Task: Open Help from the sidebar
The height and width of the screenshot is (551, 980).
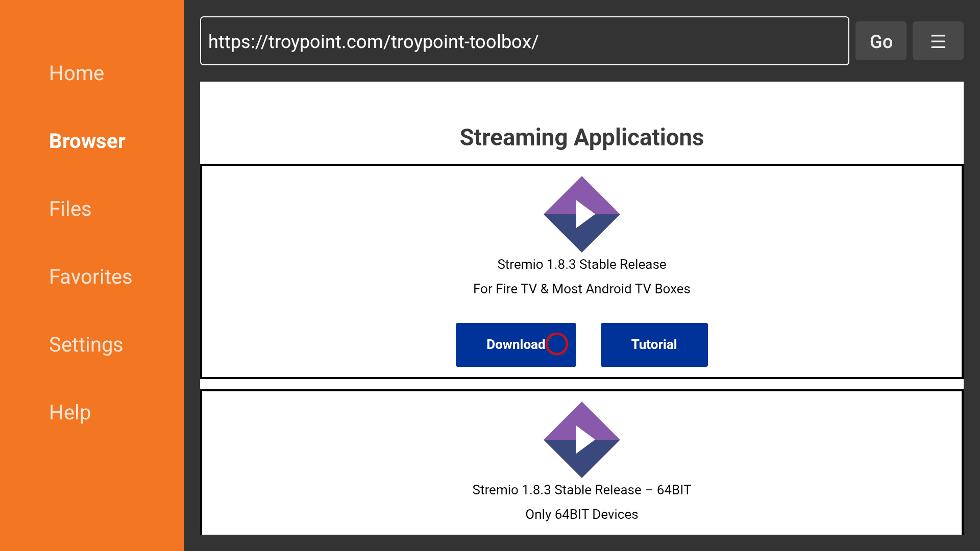Action: [x=70, y=412]
